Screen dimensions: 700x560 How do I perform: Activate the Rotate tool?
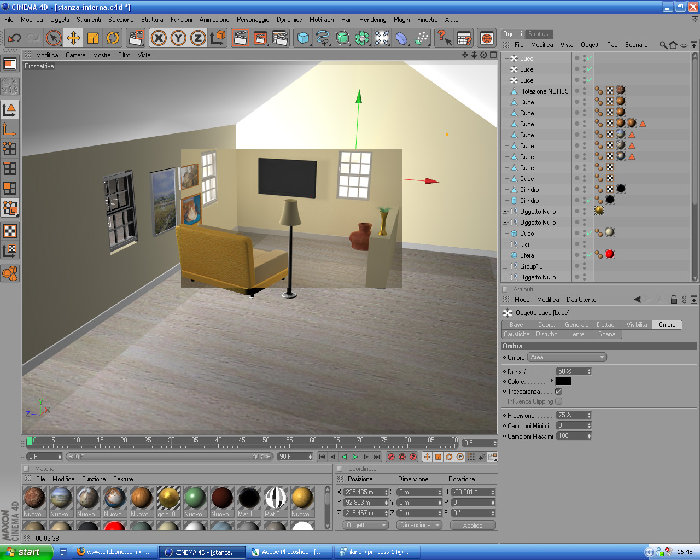coord(113,38)
